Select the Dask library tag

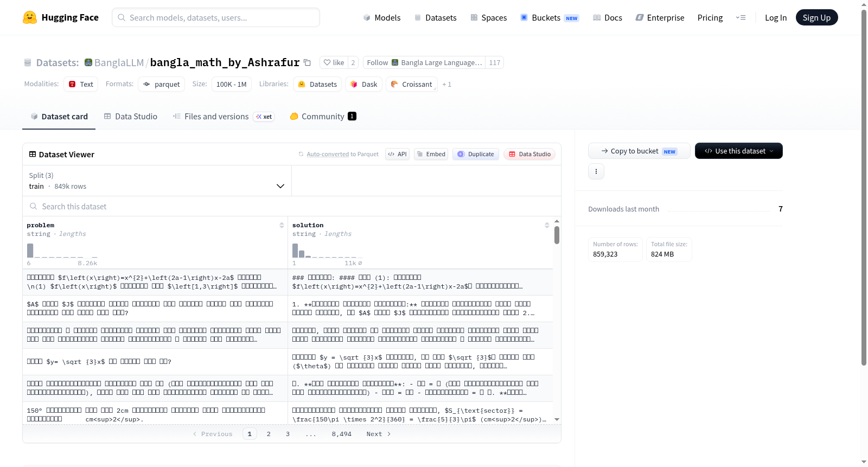pyautogui.click(x=363, y=84)
